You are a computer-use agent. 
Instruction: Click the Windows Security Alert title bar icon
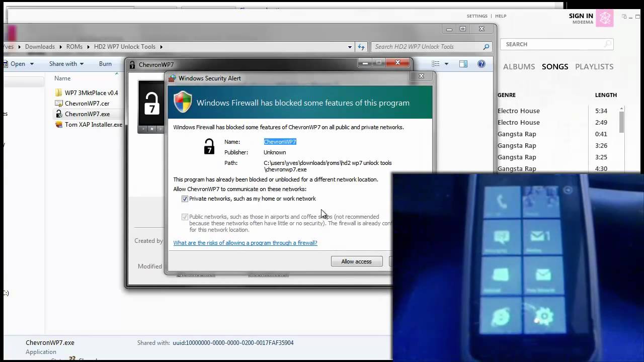coord(172,78)
